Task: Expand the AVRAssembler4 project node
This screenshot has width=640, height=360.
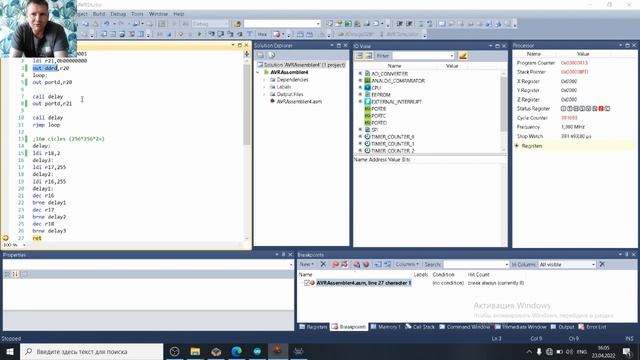Action: (x=258, y=72)
